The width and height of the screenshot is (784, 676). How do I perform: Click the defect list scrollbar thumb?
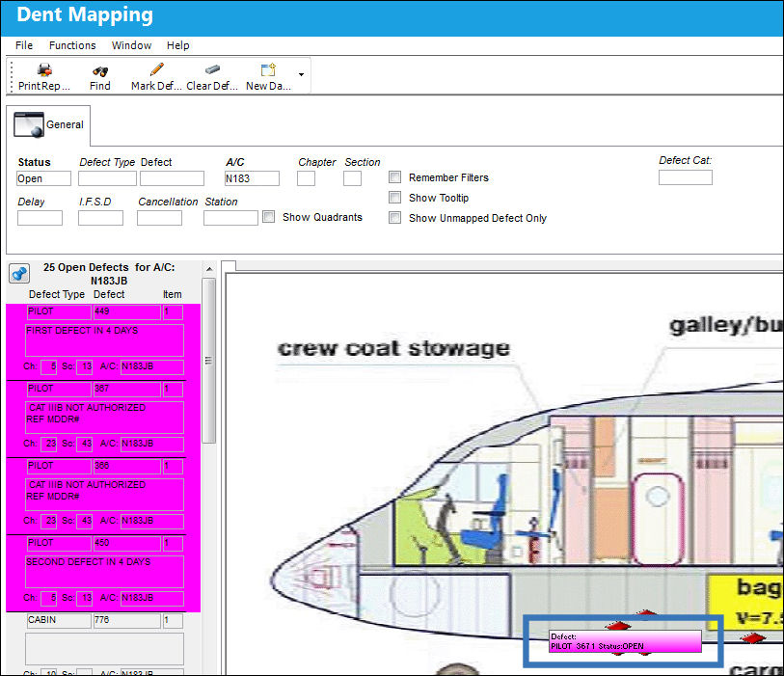209,361
